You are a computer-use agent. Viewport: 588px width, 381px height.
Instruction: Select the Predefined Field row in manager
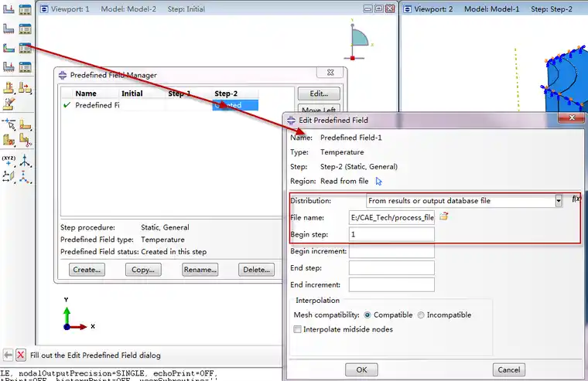tap(97, 105)
